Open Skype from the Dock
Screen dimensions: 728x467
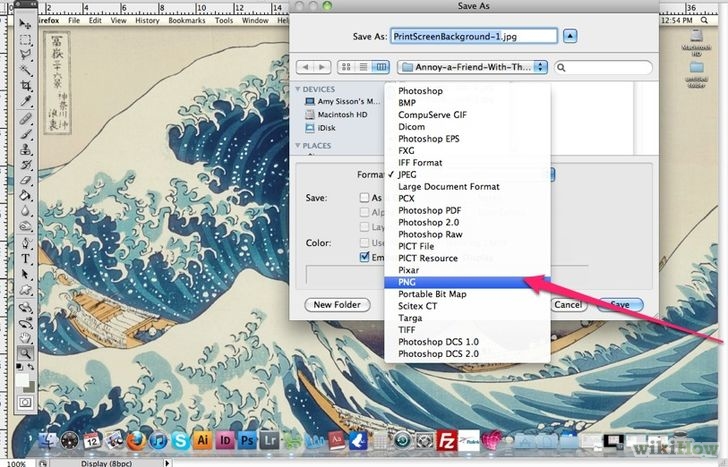point(180,440)
